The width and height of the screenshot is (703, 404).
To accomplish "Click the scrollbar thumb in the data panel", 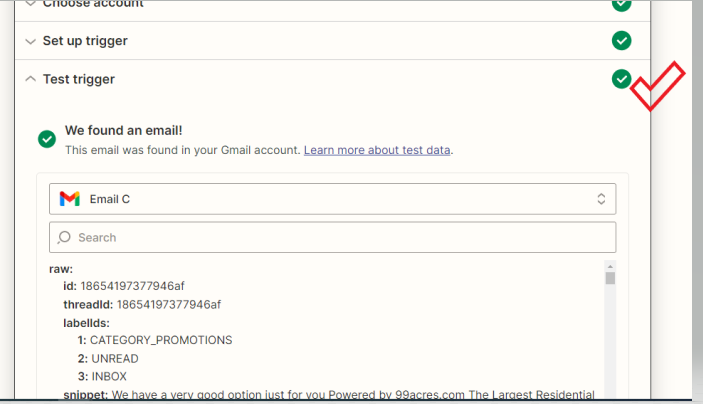I will coord(610,278).
